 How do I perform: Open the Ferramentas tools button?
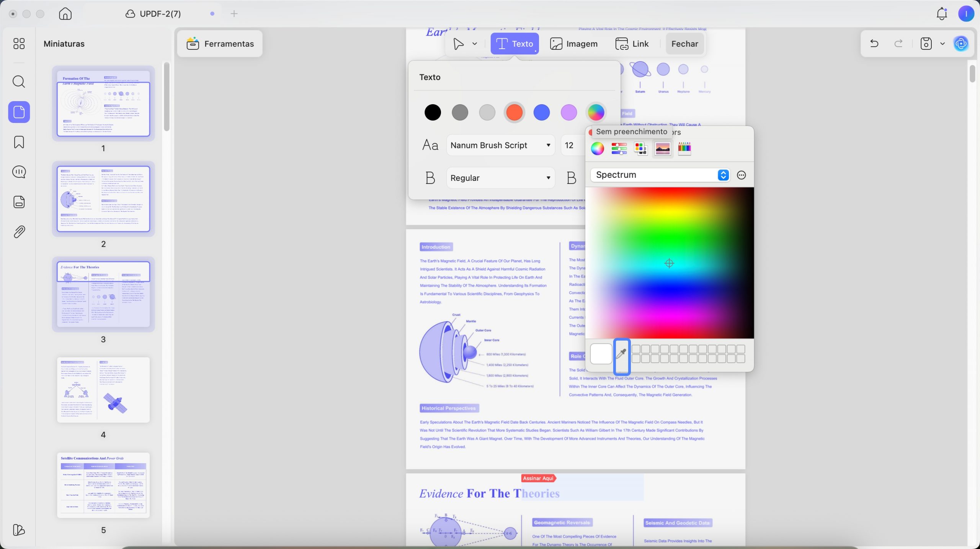pyautogui.click(x=220, y=44)
